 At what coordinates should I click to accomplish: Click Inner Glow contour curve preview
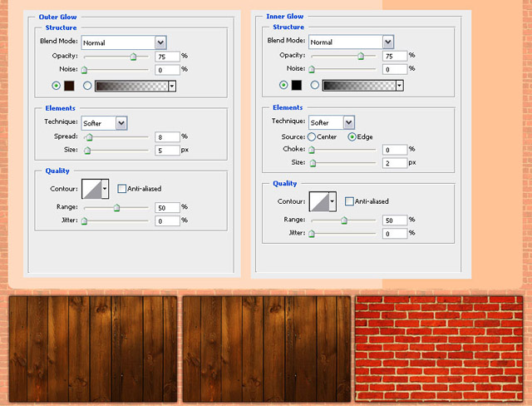pos(319,201)
